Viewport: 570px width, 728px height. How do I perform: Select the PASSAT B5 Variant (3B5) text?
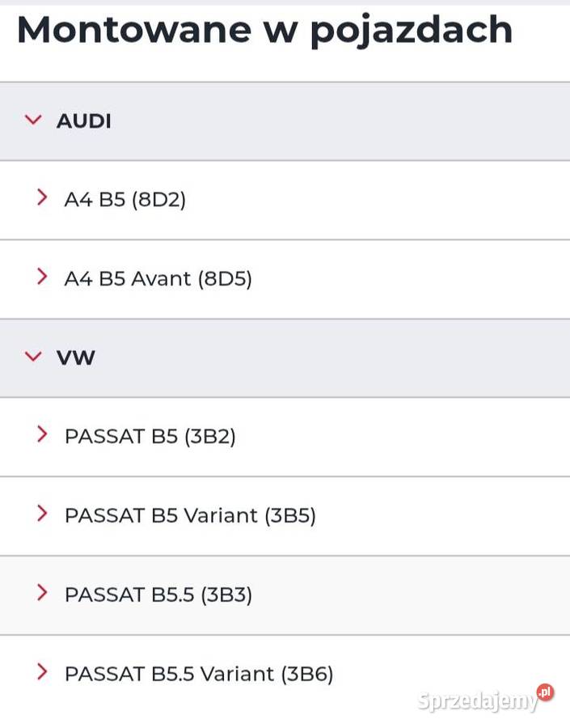190,515
